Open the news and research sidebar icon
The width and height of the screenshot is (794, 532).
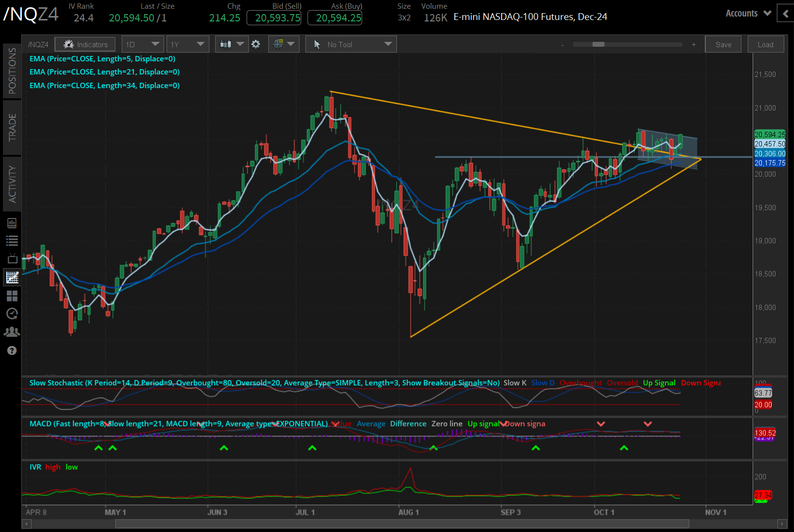[12, 223]
